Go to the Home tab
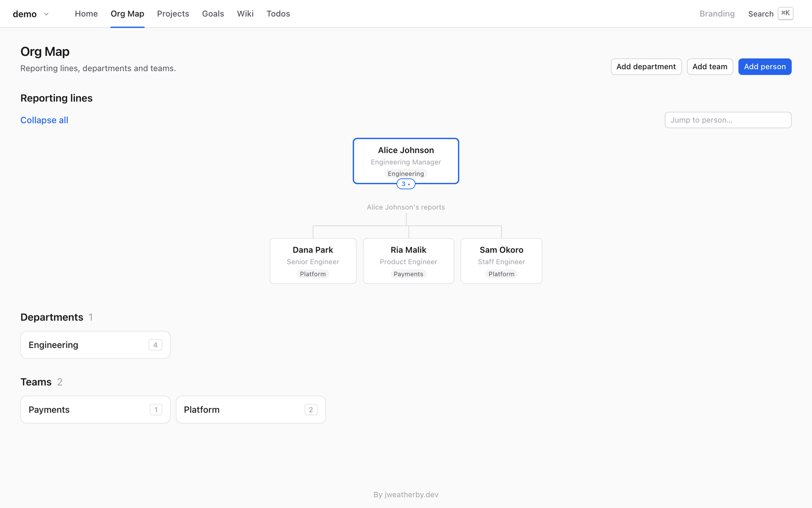Screen dimensions: 812x508 point(86,14)
